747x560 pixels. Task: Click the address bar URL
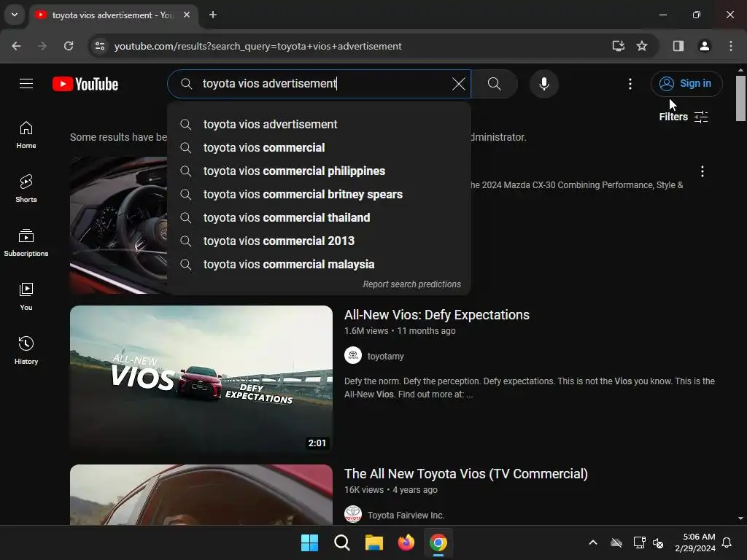[258, 46]
